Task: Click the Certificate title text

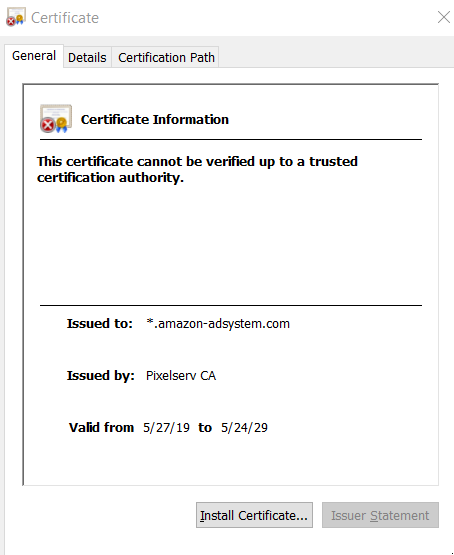Action: coord(65,18)
